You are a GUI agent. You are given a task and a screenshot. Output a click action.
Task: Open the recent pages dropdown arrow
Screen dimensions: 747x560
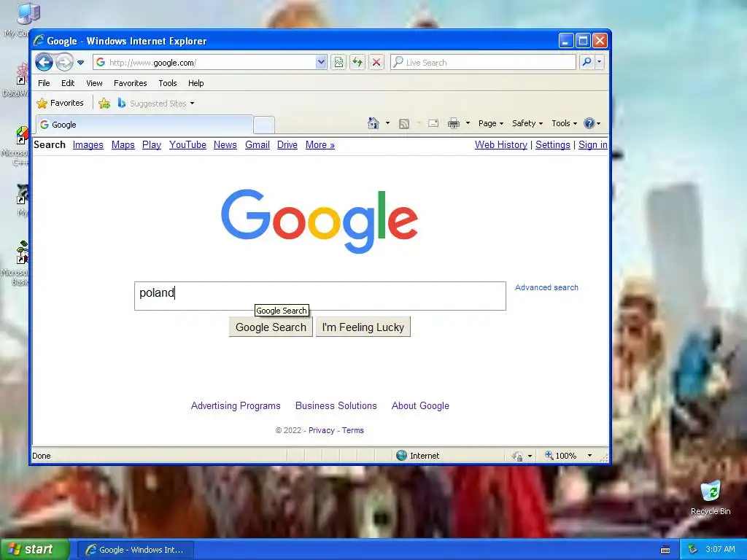pos(80,63)
